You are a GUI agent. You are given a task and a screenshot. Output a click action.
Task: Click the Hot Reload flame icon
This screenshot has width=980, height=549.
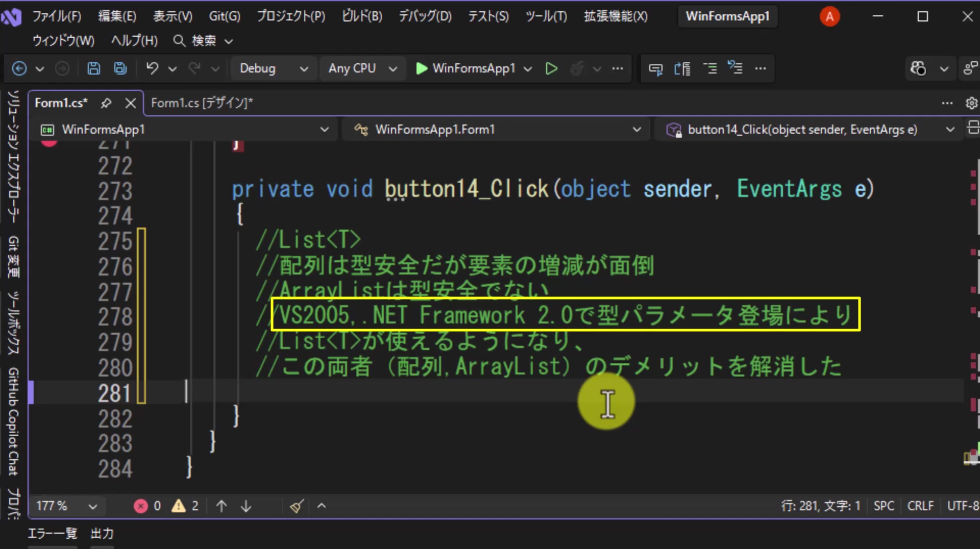pos(577,68)
